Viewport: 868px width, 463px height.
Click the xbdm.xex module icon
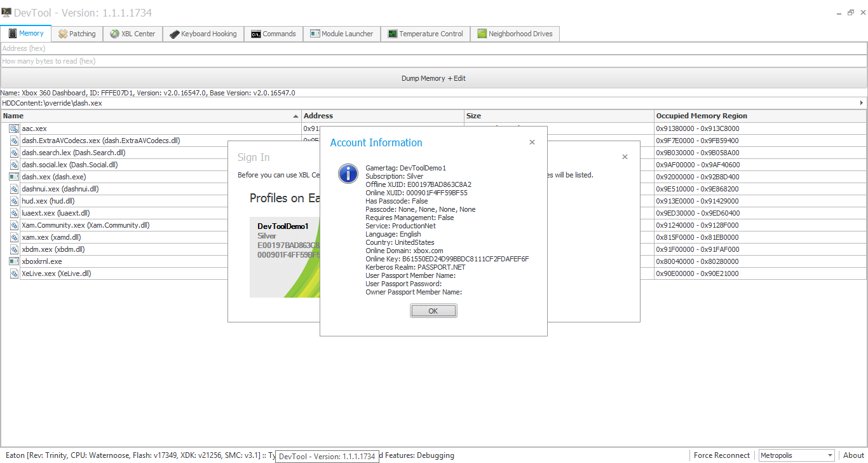(14, 249)
